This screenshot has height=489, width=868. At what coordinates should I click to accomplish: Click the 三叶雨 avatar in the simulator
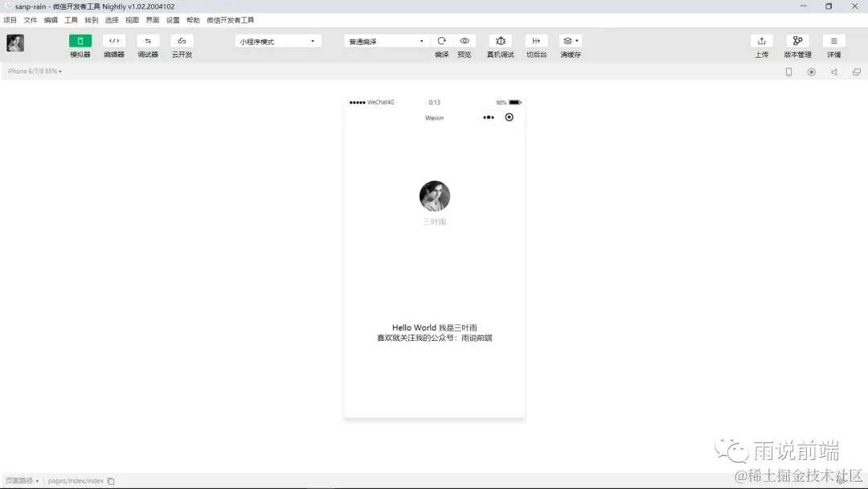click(435, 195)
